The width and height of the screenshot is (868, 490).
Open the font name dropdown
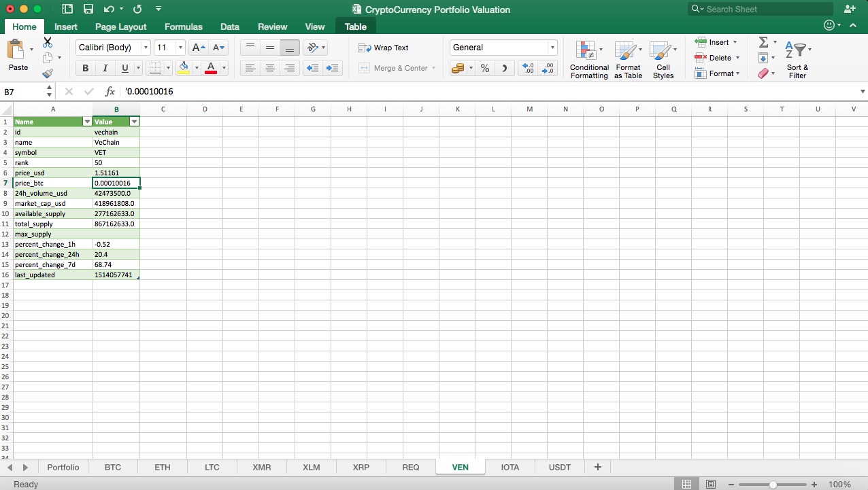pos(146,48)
